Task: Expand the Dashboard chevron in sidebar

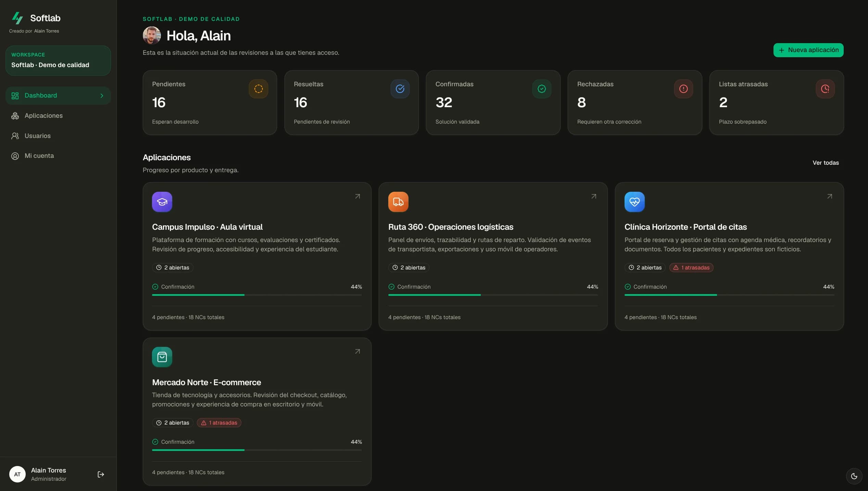Action: click(102, 96)
